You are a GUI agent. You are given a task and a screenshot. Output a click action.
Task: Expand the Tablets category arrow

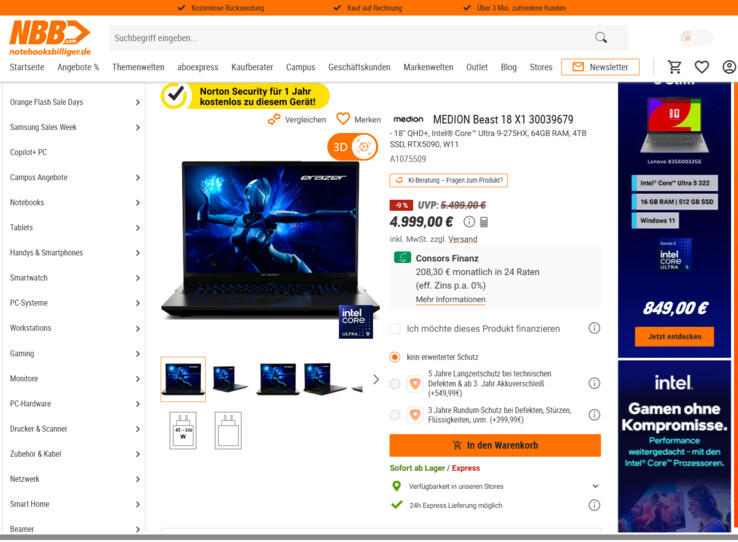point(137,228)
